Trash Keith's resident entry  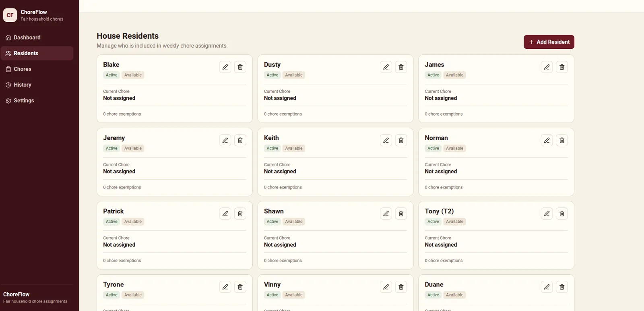[x=401, y=140]
